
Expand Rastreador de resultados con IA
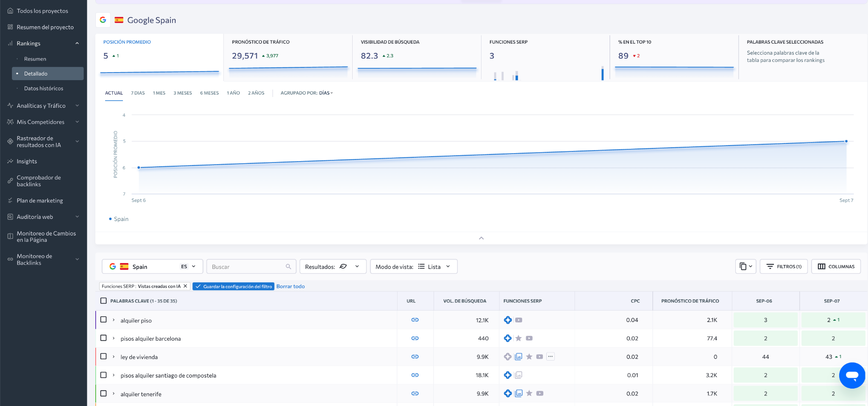pyautogui.click(x=77, y=142)
